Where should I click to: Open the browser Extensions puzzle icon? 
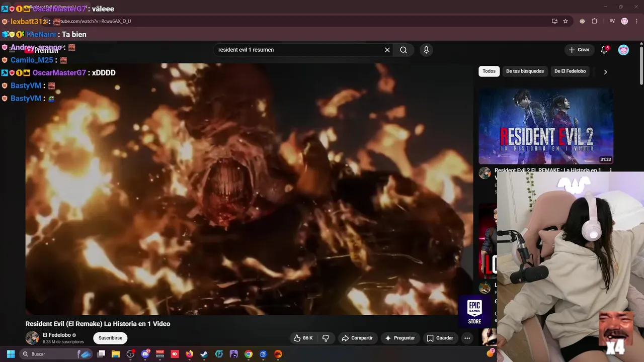click(595, 21)
